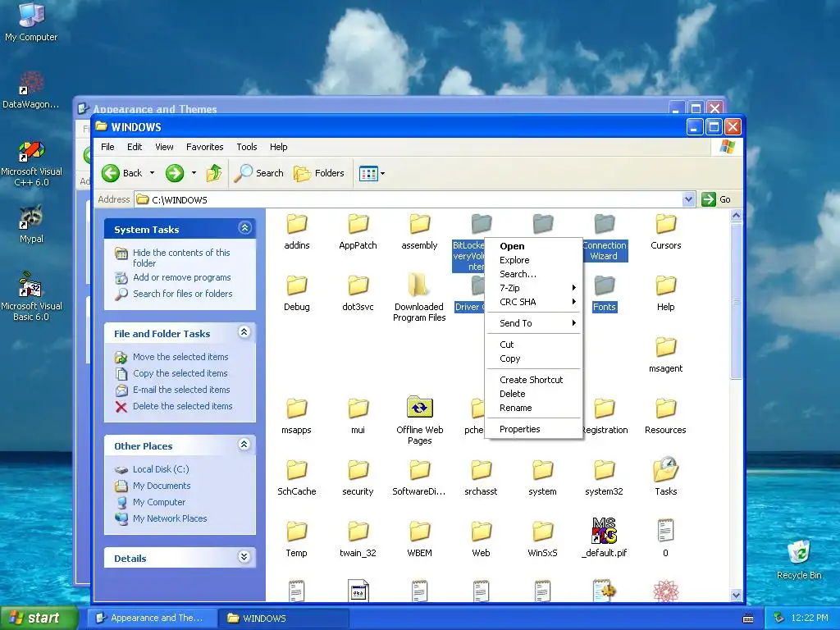Select the system32 folder icon
The image size is (840, 630).
pos(605,470)
